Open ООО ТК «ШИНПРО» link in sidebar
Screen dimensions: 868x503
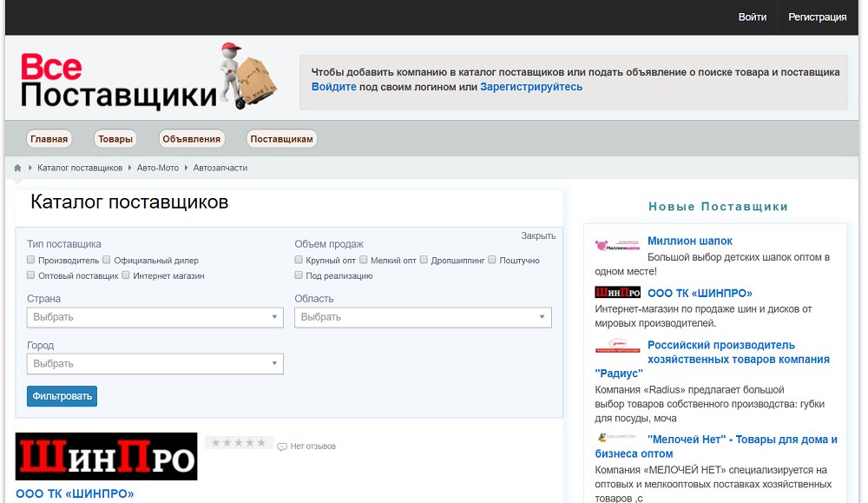[700, 293]
